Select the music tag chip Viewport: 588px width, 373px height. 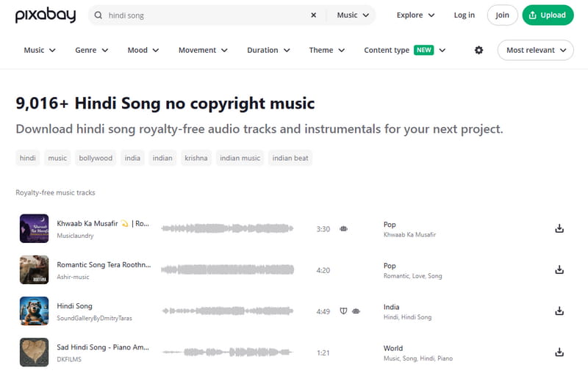pos(57,158)
